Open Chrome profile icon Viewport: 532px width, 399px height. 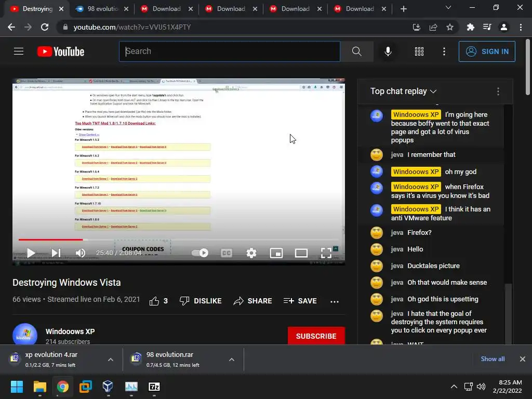(x=504, y=27)
